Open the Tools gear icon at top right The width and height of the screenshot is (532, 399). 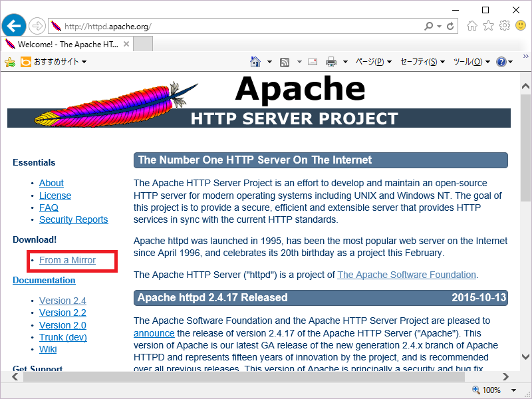505,25
